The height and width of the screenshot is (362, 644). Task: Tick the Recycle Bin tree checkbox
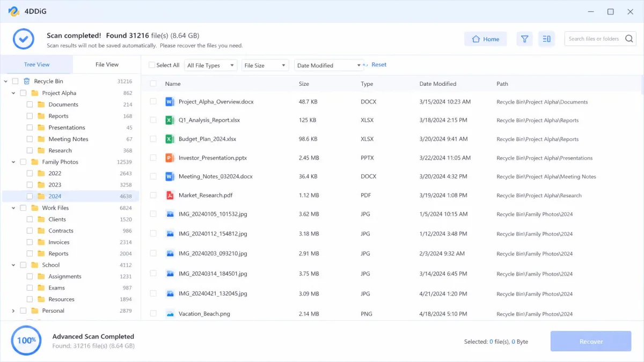point(15,81)
